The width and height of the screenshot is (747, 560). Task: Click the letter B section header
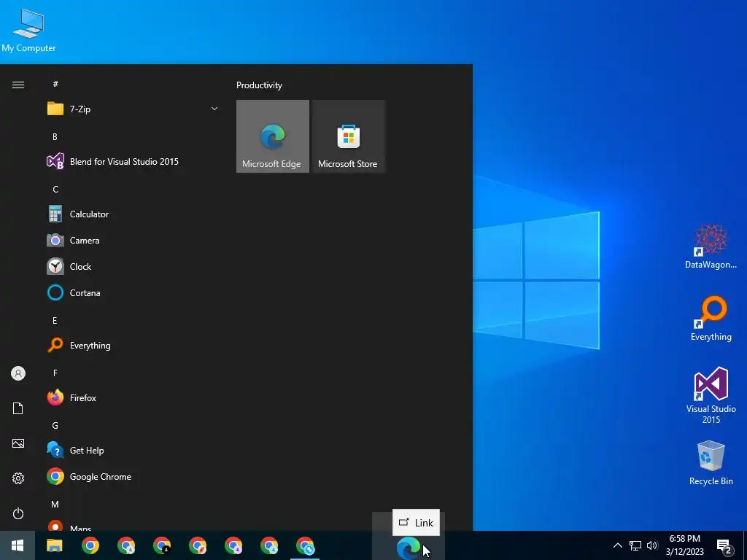(55, 136)
